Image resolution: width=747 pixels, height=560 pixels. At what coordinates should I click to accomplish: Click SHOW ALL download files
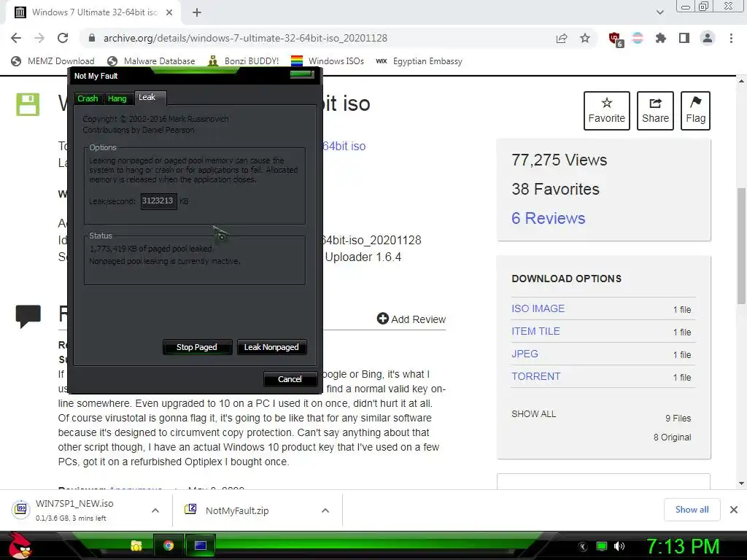[533, 414]
